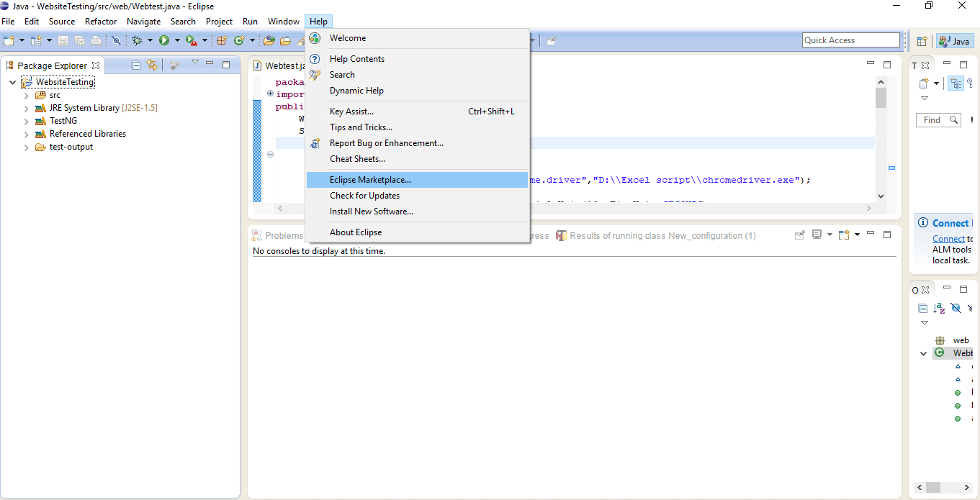This screenshot has height=500, width=980.
Task: Click Collapse All in Package Explorer
Action: click(136, 65)
